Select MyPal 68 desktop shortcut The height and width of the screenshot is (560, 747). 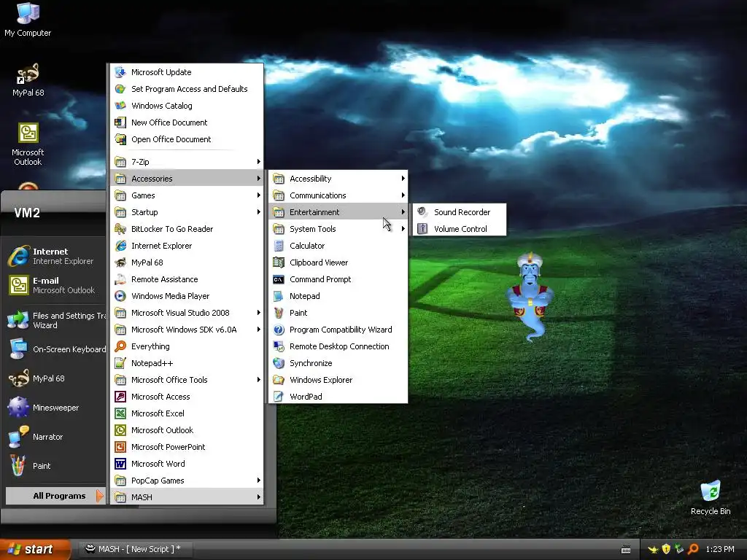click(x=28, y=79)
